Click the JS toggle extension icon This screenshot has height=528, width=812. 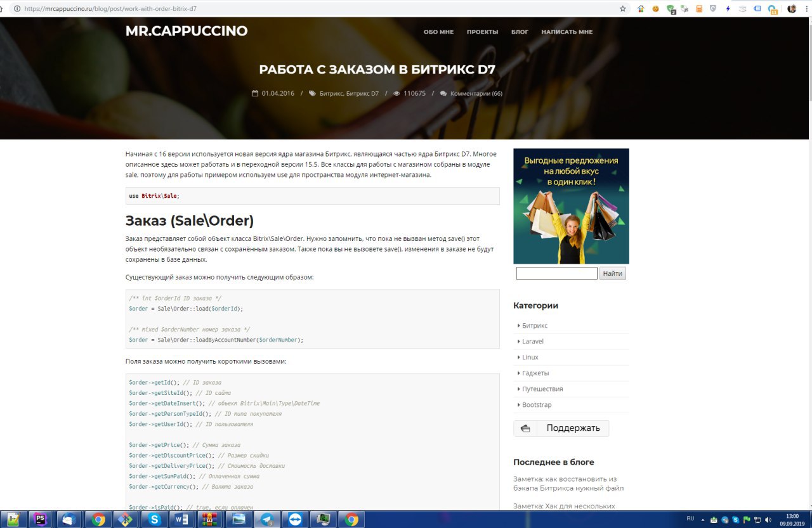tap(684, 9)
